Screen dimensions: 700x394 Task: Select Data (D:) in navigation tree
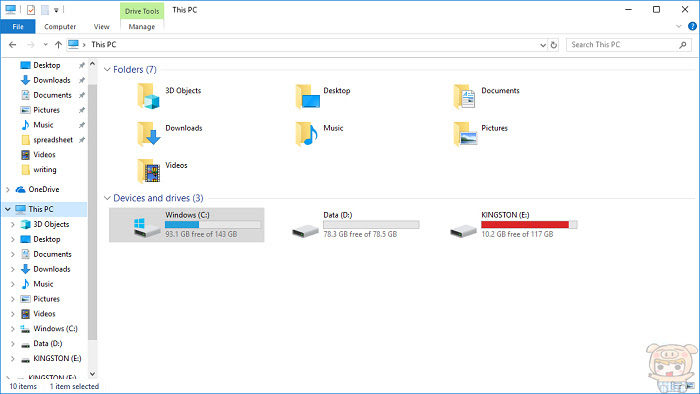(x=47, y=344)
